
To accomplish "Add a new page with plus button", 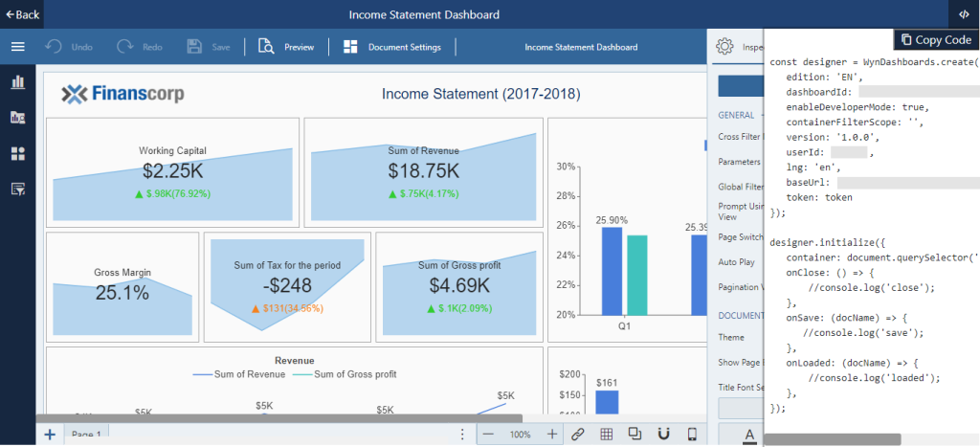I will [49, 435].
